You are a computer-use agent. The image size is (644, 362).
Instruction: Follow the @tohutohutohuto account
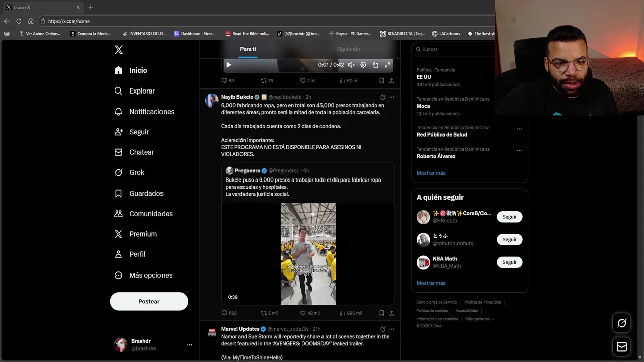click(509, 239)
